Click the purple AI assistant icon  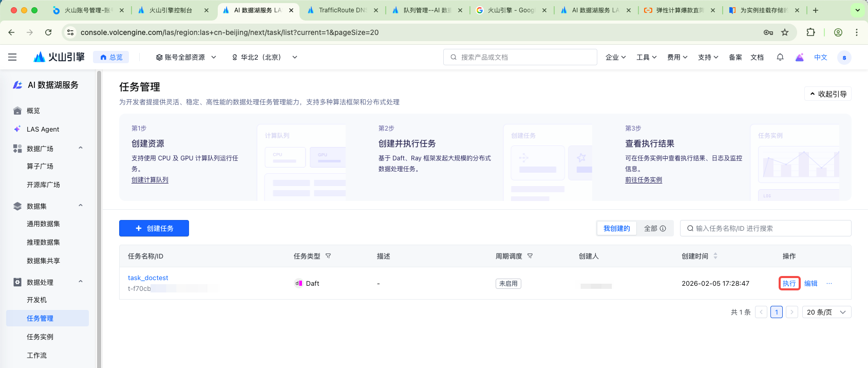(799, 57)
